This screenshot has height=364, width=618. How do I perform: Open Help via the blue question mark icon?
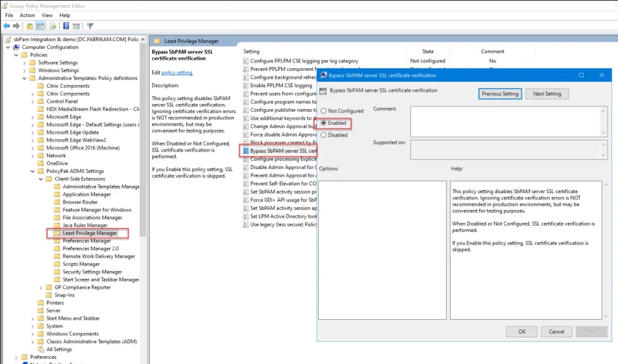click(x=66, y=26)
